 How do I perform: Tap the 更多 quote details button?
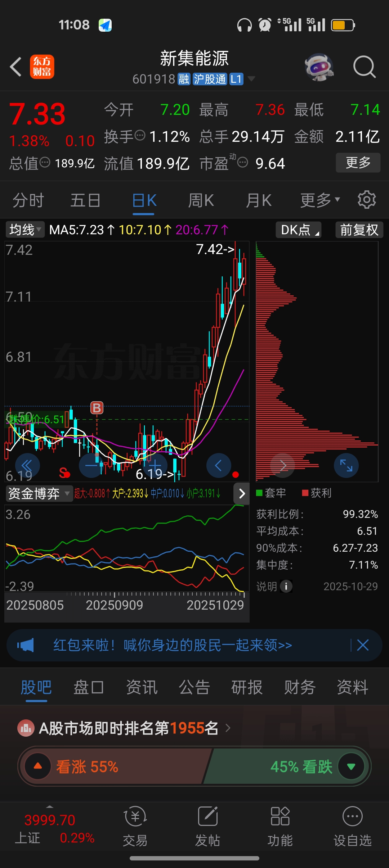(x=358, y=163)
